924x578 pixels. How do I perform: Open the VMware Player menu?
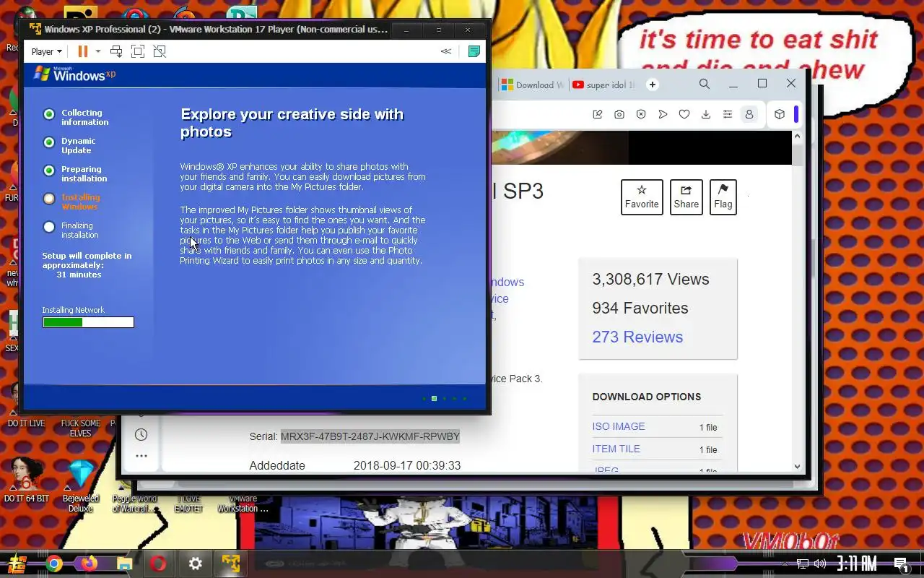[46, 51]
